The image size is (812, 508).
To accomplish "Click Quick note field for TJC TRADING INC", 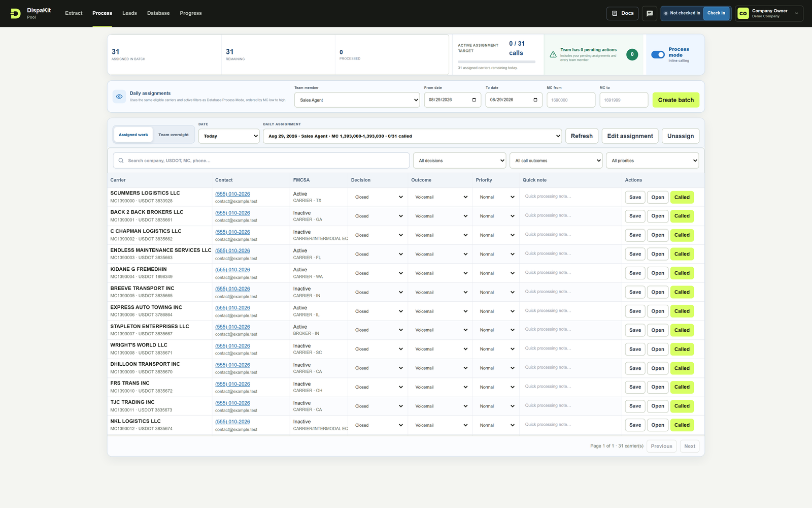I will 571,406.
